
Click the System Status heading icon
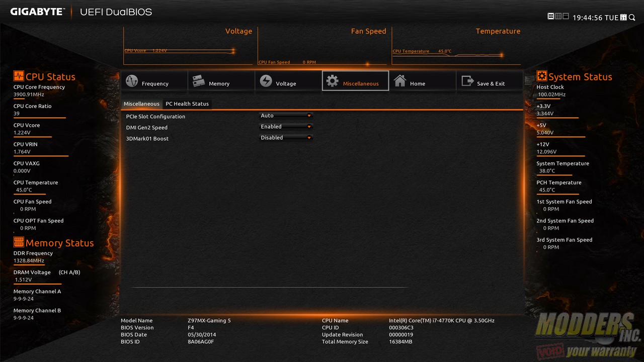[542, 76]
